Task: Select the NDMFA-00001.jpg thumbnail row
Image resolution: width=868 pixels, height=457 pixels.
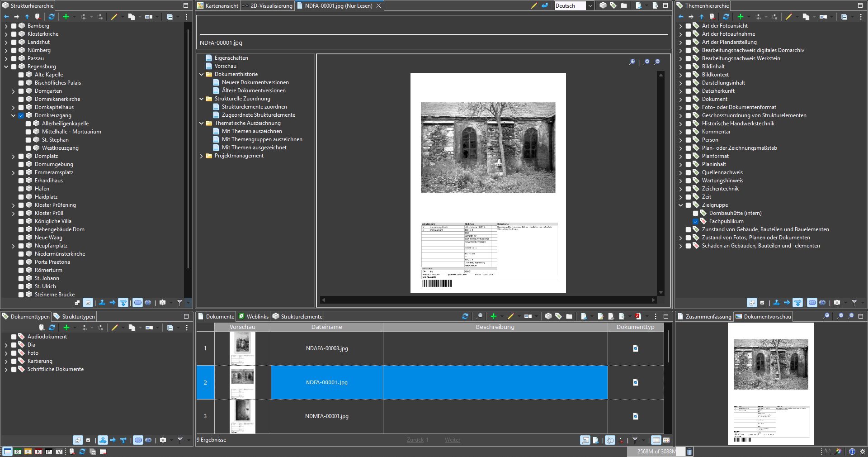Action: 243,416
